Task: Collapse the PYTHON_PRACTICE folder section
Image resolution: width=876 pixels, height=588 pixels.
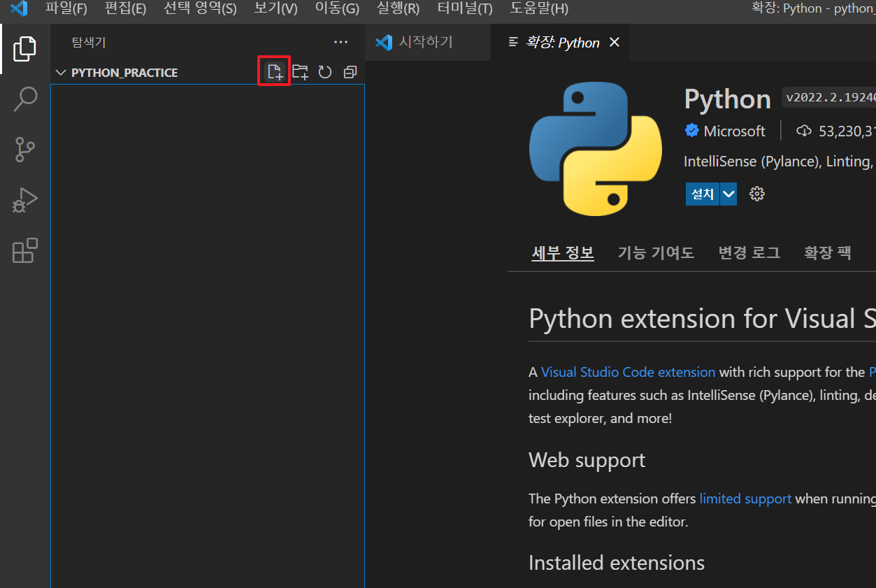Action: 62,72
